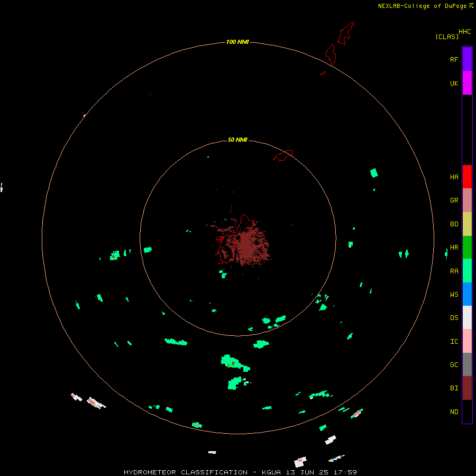This screenshot has width=476, height=476.
Task: Click the UK magenta legend swatch
Action: [x=467, y=83]
